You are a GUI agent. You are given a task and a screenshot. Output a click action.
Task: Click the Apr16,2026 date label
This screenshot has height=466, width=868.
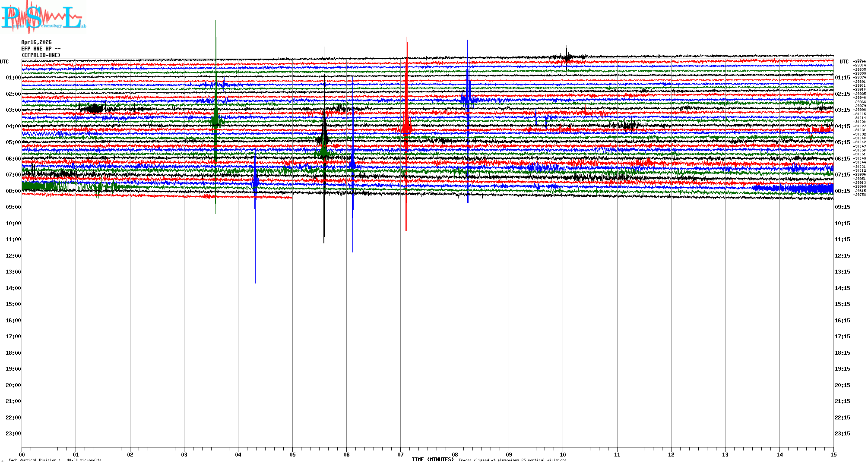(36, 42)
